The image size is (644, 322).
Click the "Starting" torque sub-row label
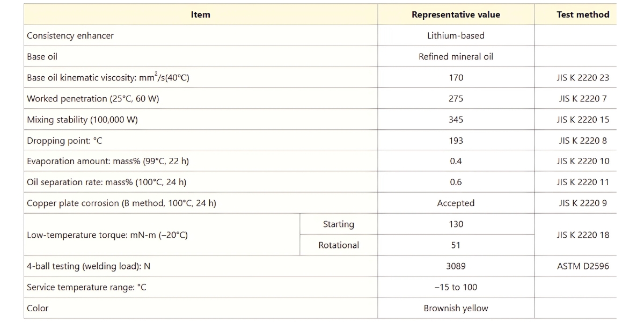pyautogui.click(x=338, y=224)
